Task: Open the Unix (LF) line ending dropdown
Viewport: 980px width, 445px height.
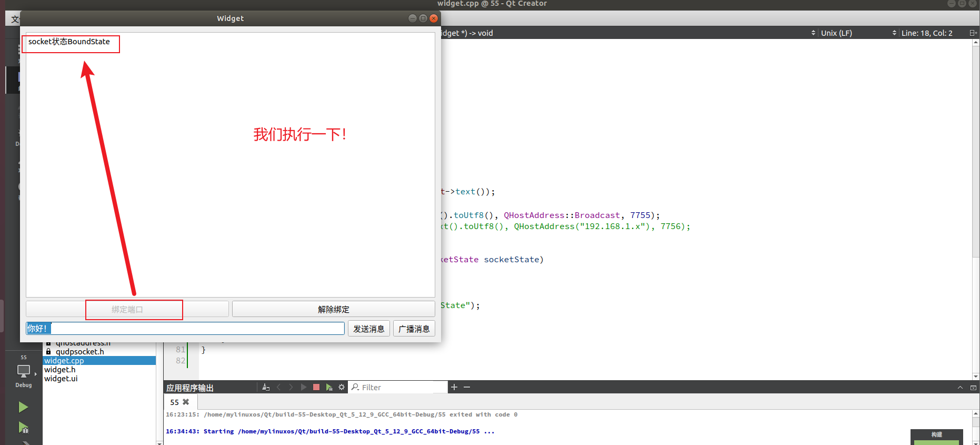Action: point(858,33)
